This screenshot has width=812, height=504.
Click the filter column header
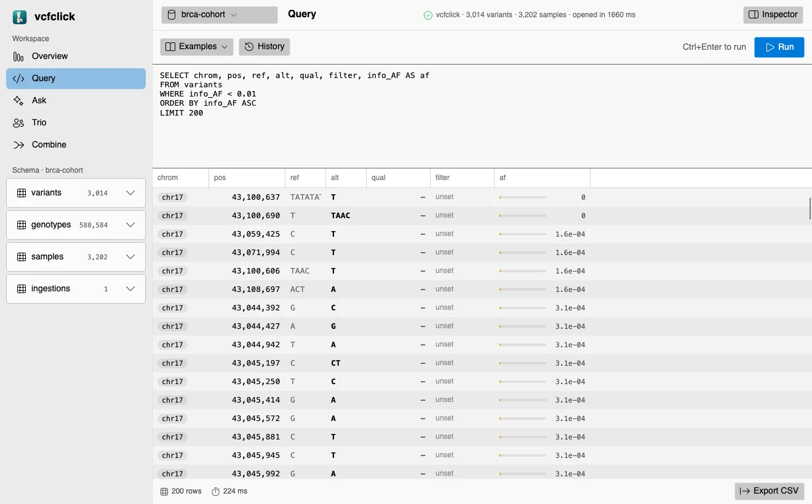point(463,178)
